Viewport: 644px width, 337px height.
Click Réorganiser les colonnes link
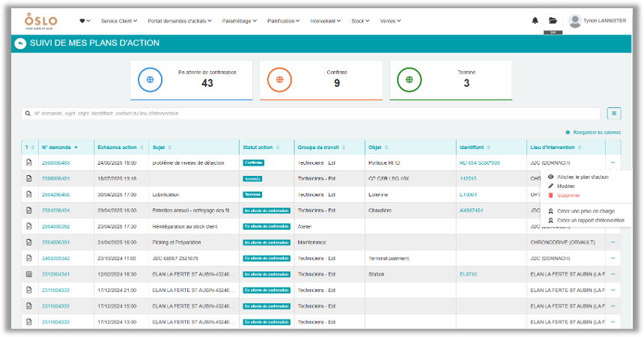(x=596, y=132)
